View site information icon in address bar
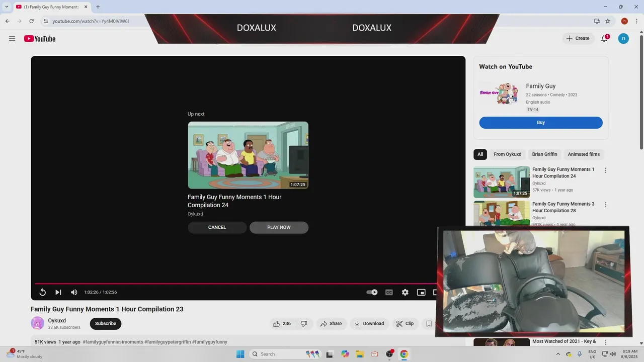The width and height of the screenshot is (644, 362). 46,21
